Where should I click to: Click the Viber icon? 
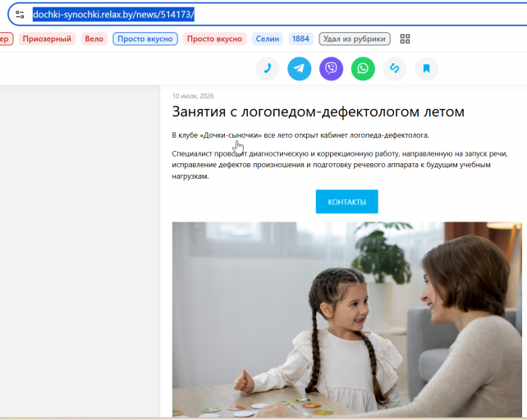click(331, 69)
